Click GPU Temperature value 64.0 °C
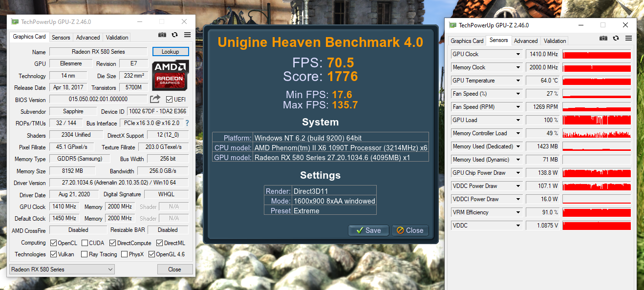The image size is (644, 290). (x=542, y=81)
